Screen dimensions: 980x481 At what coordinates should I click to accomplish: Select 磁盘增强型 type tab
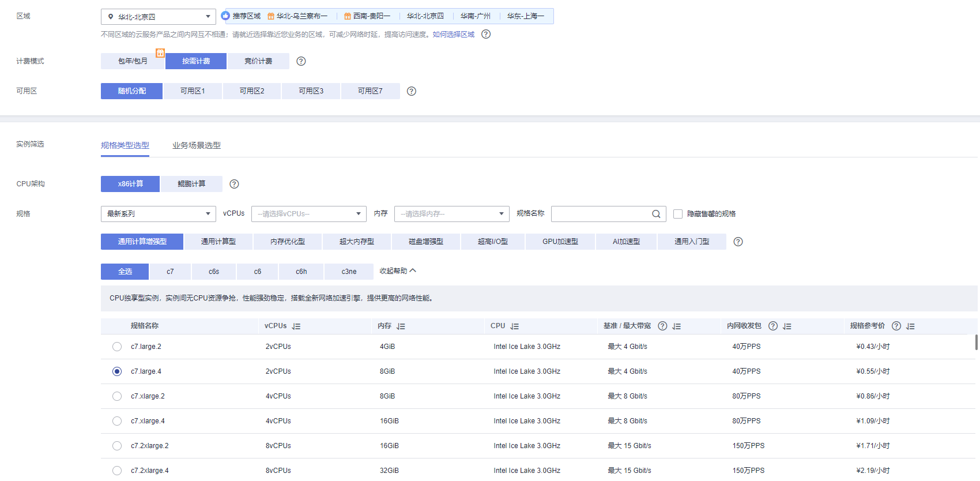426,242
